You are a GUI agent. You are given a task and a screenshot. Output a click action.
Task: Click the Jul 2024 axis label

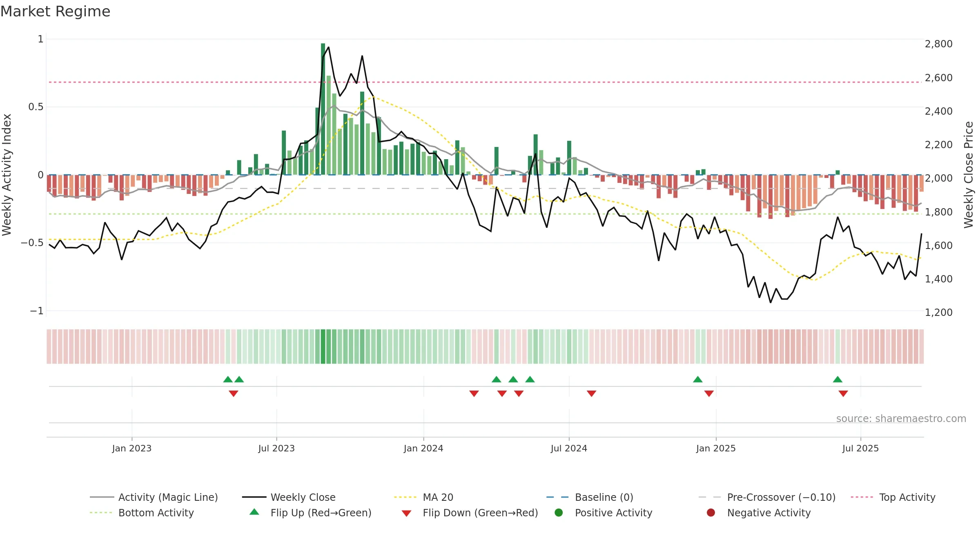coord(569,449)
